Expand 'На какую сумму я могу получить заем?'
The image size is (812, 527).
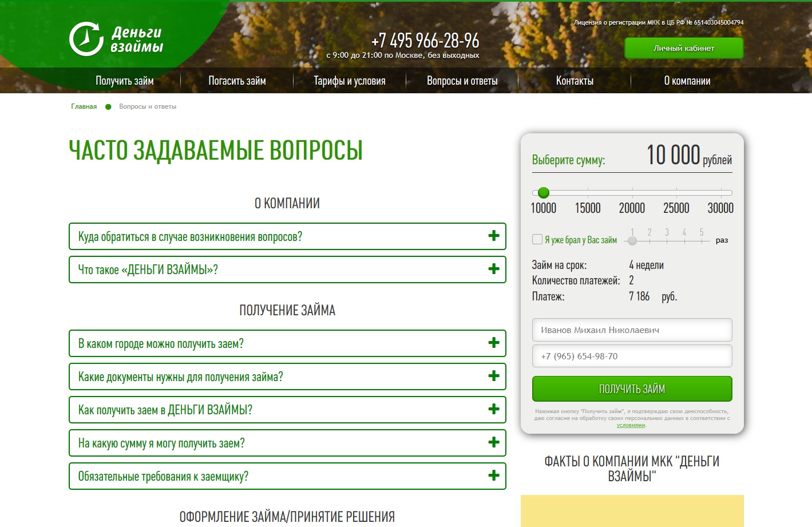[287, 443]
